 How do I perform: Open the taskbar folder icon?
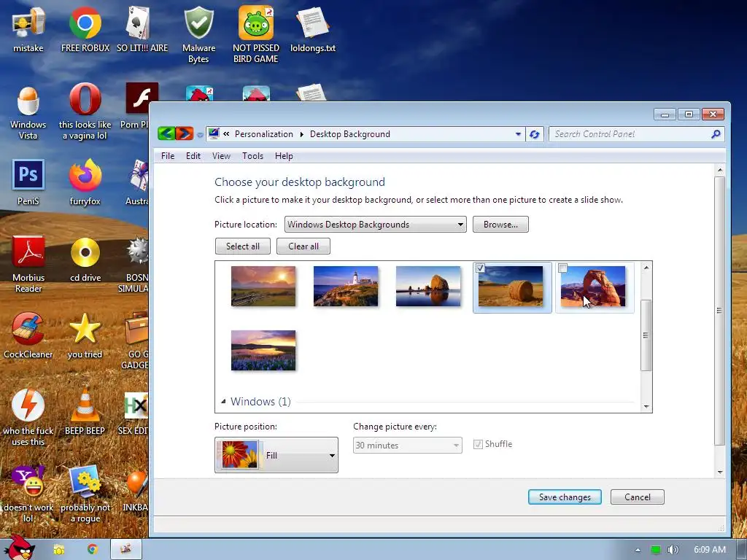(x=58, y=550)
